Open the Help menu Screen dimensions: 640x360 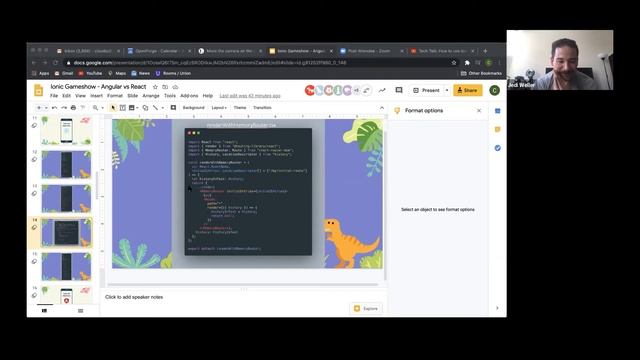[x=208, y=96]
